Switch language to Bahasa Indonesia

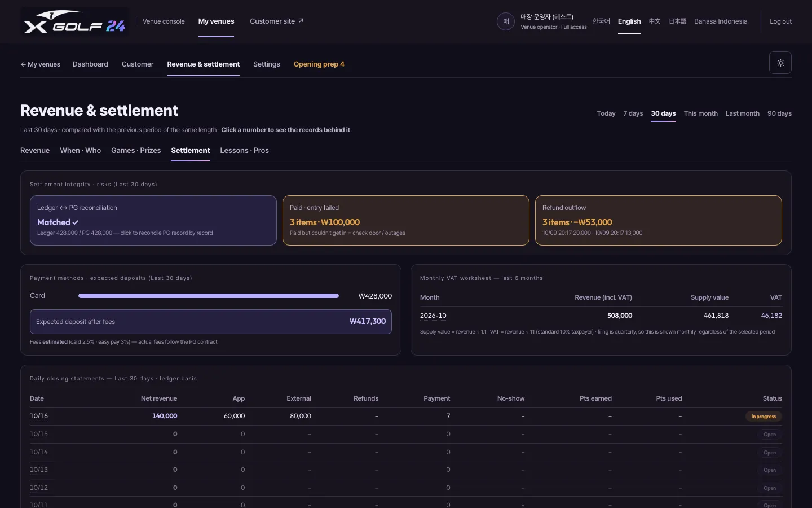coord(721,21)
